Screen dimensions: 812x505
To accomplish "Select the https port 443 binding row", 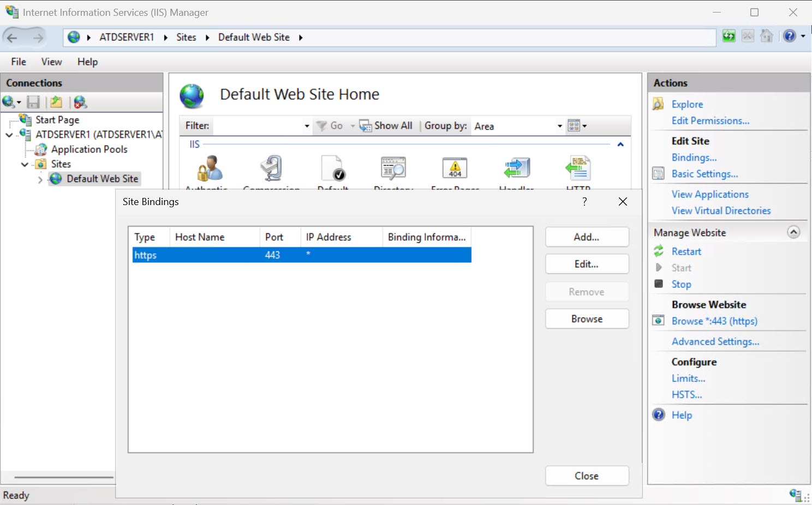I will 302,255.
